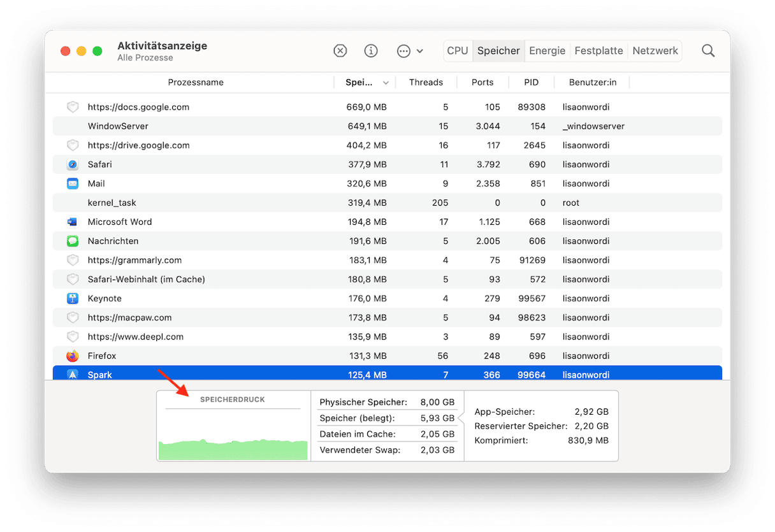The width and height of the screenshot is (775, 532).
Task: Click the Speicher (belegt) 5,93 GB entry
Action: click(x=387, y=418)
